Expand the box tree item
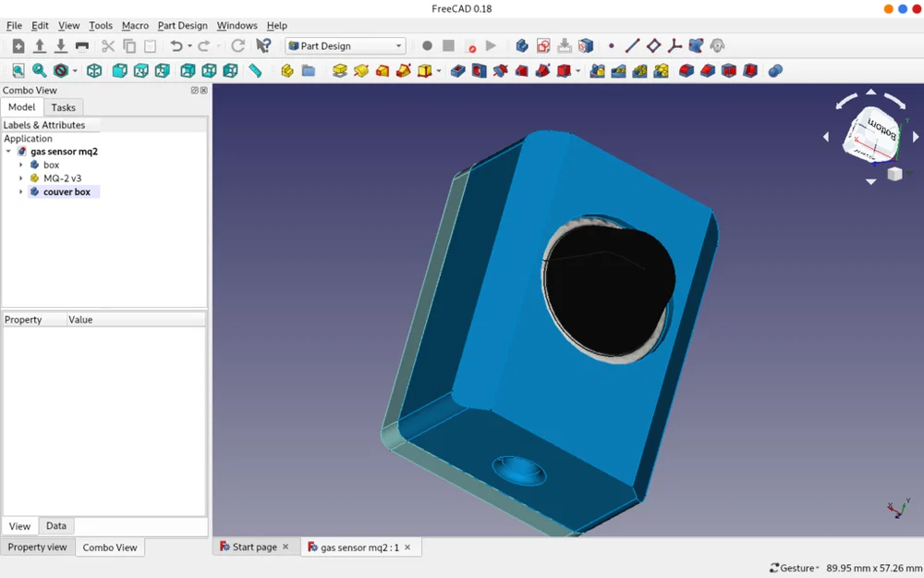924x578 pixels. (21, 166)
